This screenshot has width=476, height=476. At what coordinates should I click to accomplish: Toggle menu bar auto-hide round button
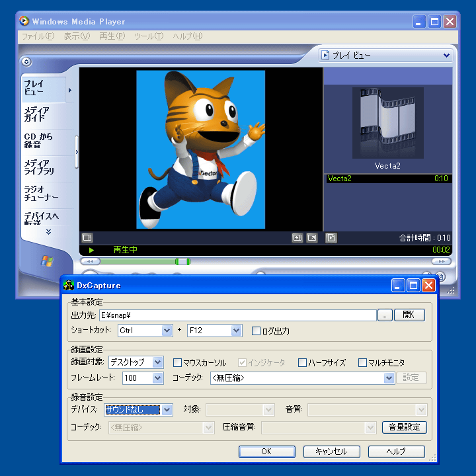26,62
